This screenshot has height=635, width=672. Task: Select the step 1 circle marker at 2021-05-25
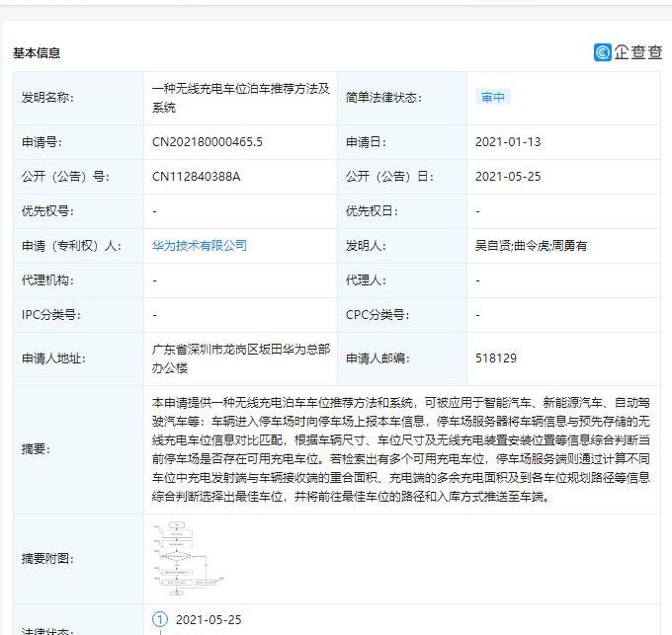160,619
